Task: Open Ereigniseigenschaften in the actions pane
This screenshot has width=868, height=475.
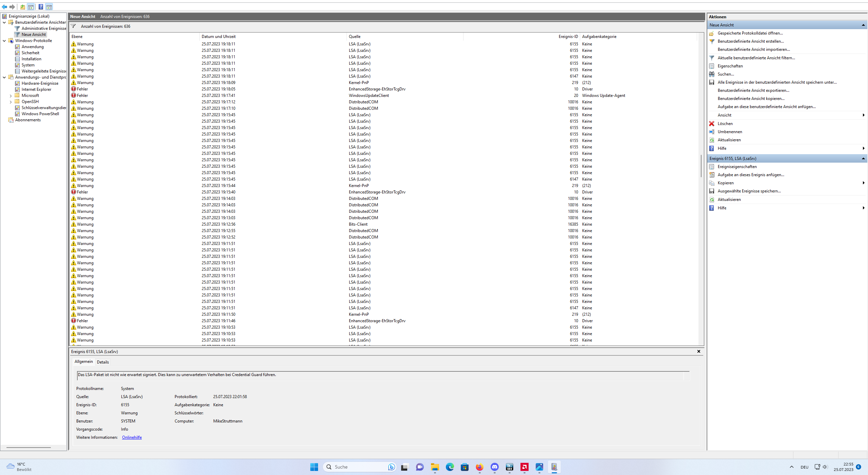Action: [x=737, y=167]
